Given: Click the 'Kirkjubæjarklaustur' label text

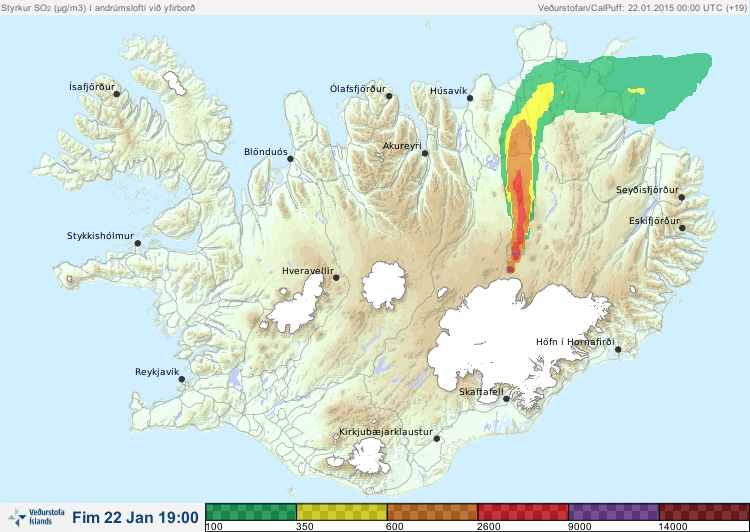Looking at the screenshot, I should pyautogui.click(x=386, y=432).
